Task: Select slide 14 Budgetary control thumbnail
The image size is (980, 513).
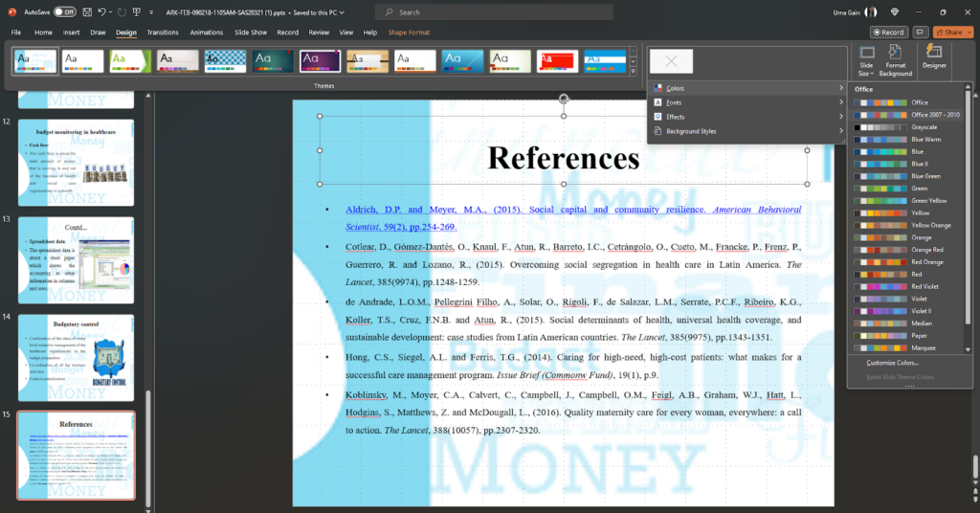Action: point(77,356)
